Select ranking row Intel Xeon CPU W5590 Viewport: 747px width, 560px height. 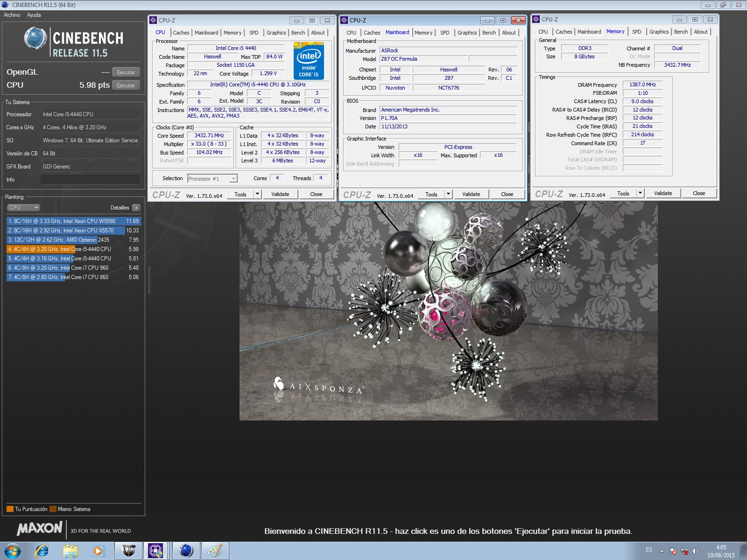(73, 221)
